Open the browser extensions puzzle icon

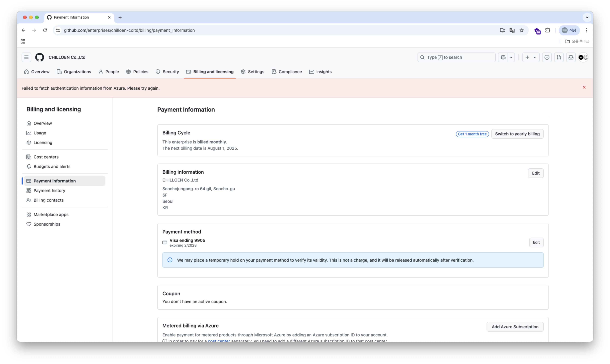click(548, 30)
